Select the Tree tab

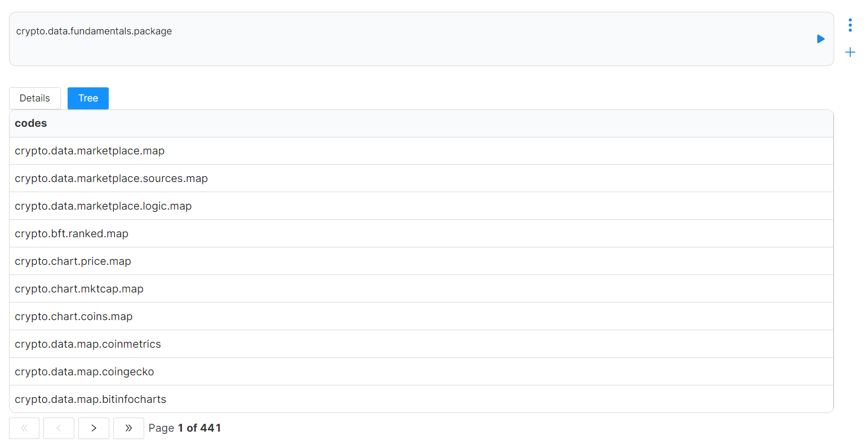88,98
